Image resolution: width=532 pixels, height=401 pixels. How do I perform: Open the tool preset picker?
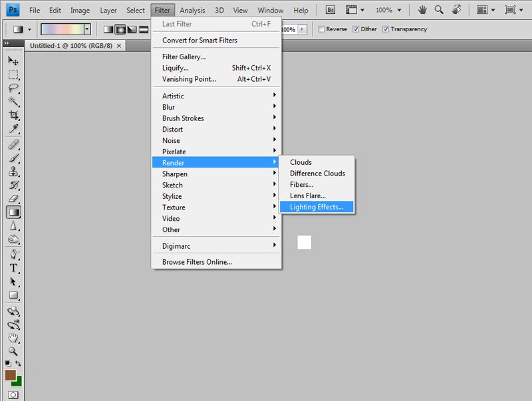29,29
